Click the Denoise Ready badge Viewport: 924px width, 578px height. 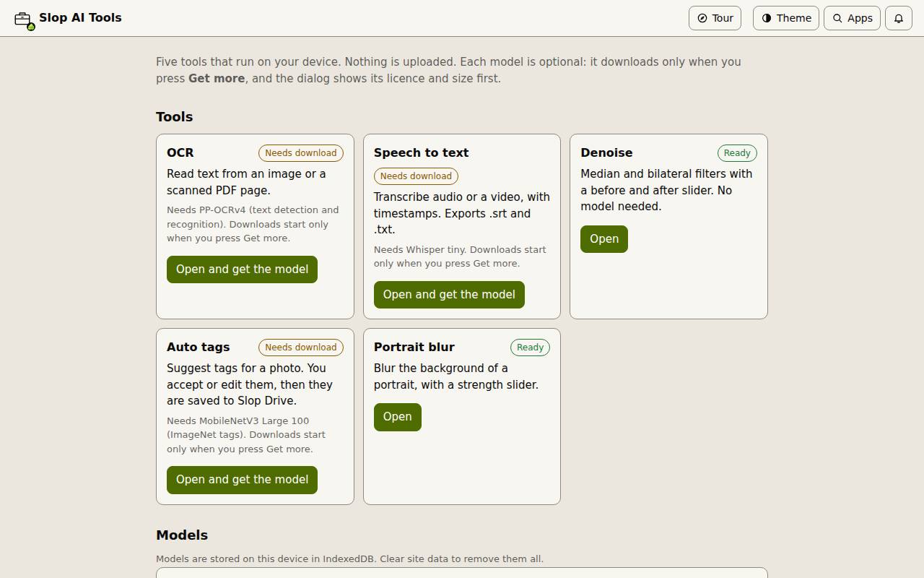[737, 152]
